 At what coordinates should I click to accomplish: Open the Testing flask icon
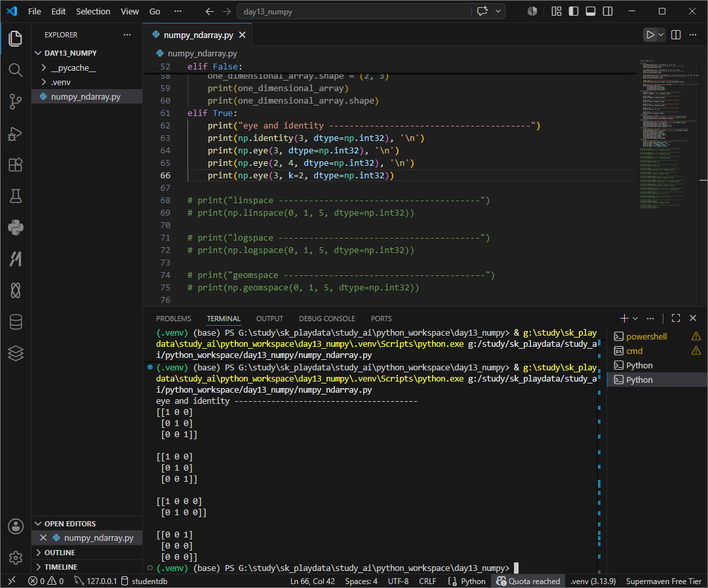tap(15, 196)
